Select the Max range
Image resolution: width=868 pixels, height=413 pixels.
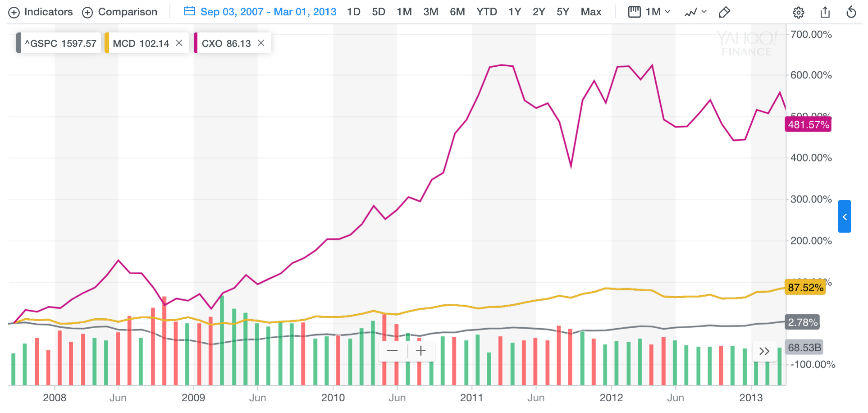point(591,12)
